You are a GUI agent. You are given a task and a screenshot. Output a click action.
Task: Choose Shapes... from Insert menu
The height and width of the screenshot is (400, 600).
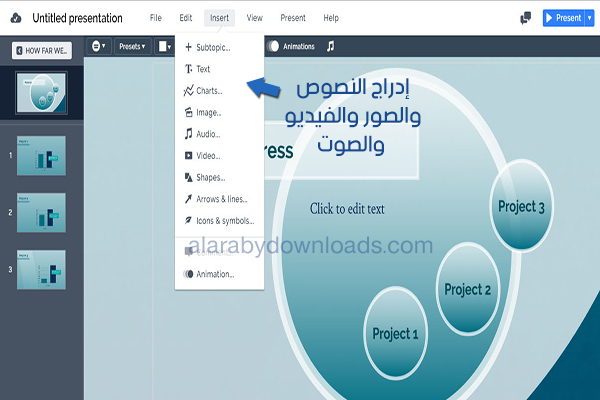[x=219, y=178]
